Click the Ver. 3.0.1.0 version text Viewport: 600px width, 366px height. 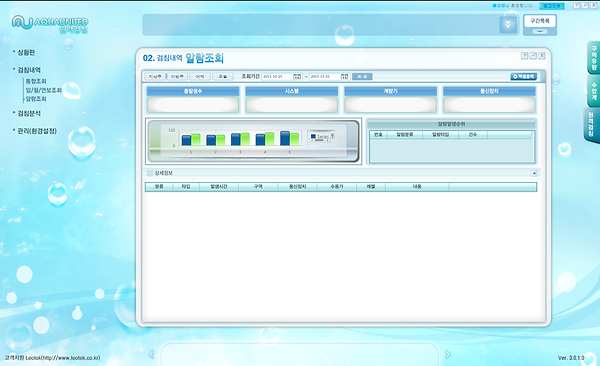[571, 358]
